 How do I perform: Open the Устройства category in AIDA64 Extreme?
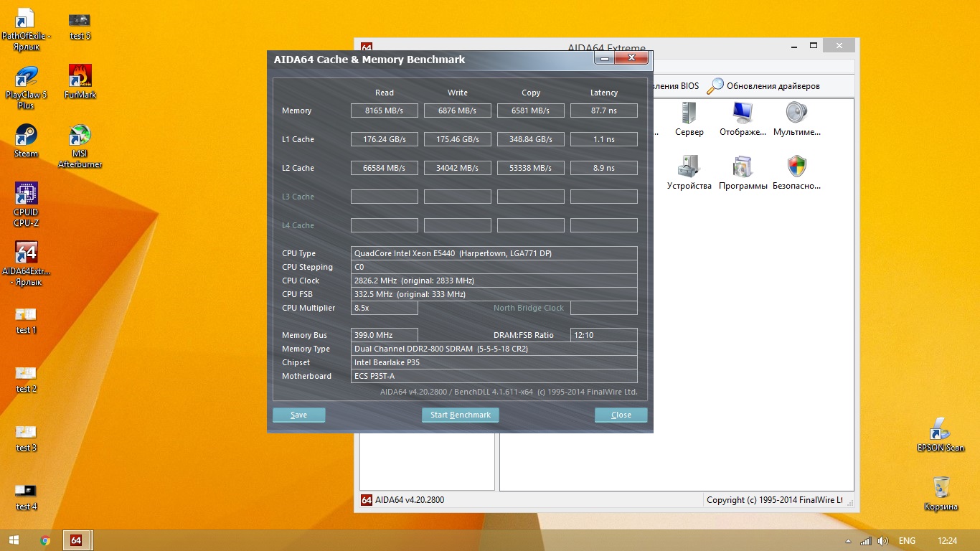point(689,173)
